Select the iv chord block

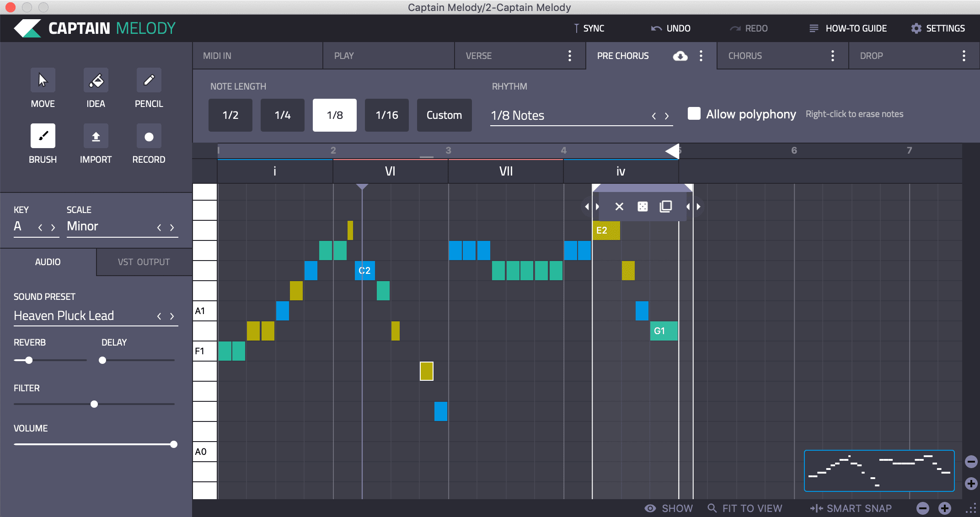(621, 171)
